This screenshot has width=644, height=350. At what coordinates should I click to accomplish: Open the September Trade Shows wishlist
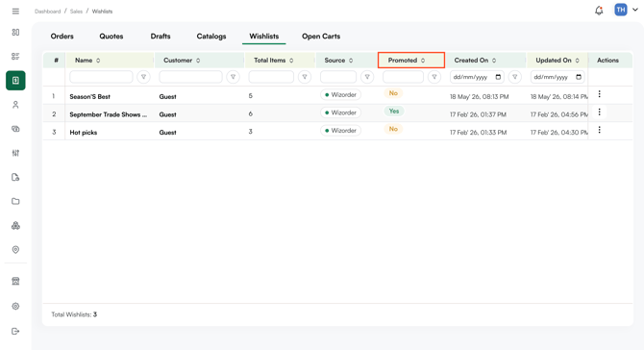click(x=108, y=114)
